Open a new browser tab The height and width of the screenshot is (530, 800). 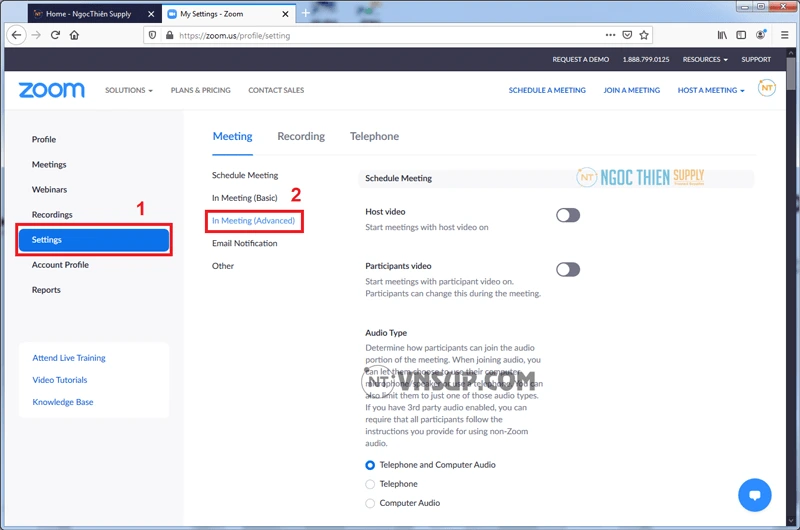click(x=306, y=14)
